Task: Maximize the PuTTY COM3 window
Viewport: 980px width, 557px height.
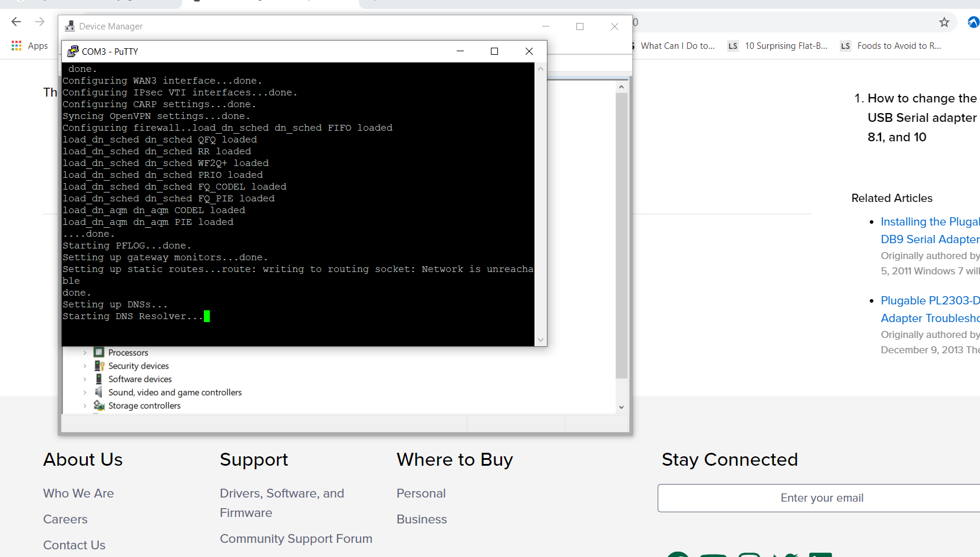Action: [494, 51]
